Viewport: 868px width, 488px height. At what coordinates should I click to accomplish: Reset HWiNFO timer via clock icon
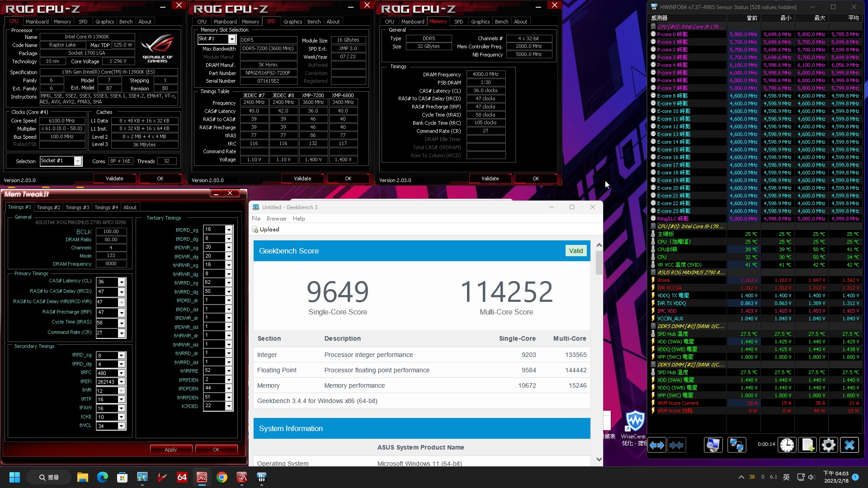[x=787, y=445]
